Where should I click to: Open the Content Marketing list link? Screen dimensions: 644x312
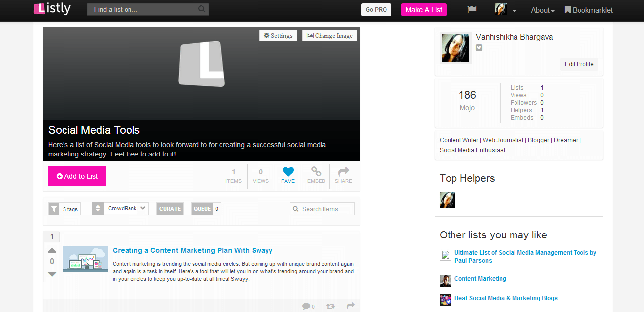point(480,279)
